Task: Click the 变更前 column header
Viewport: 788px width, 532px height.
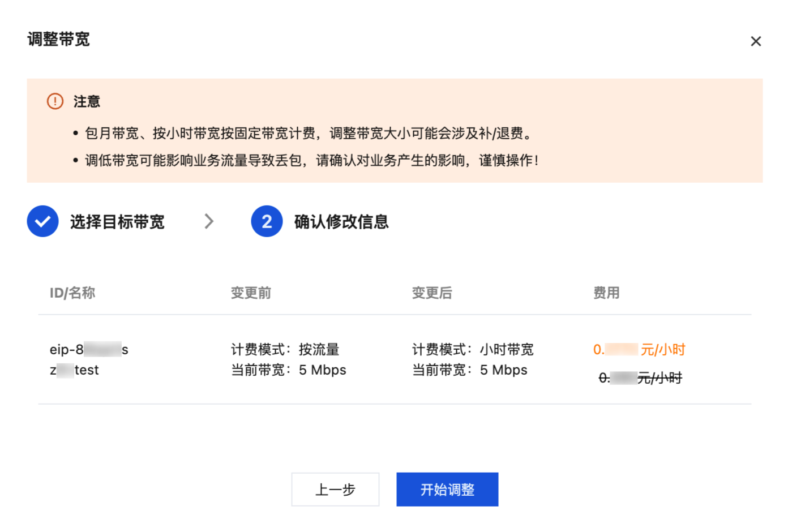Action: coord(251,293)
